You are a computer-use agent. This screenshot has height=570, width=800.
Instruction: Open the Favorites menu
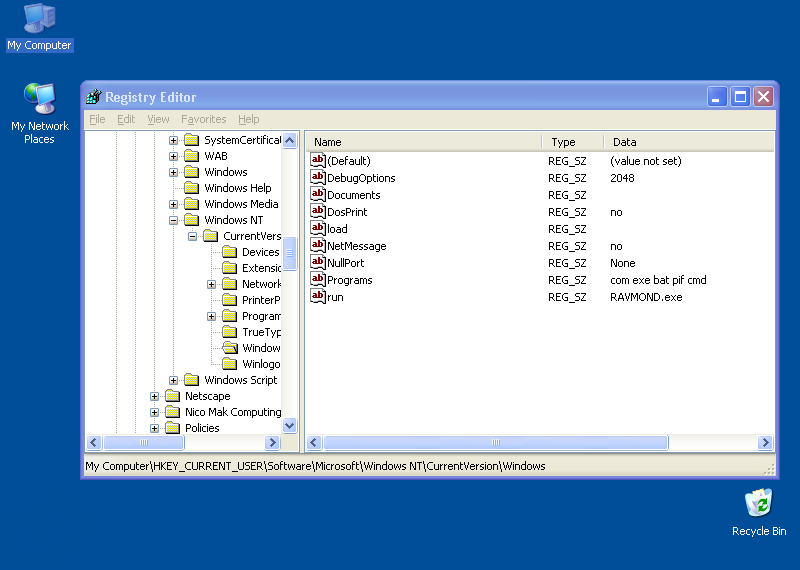coord(204,119)
